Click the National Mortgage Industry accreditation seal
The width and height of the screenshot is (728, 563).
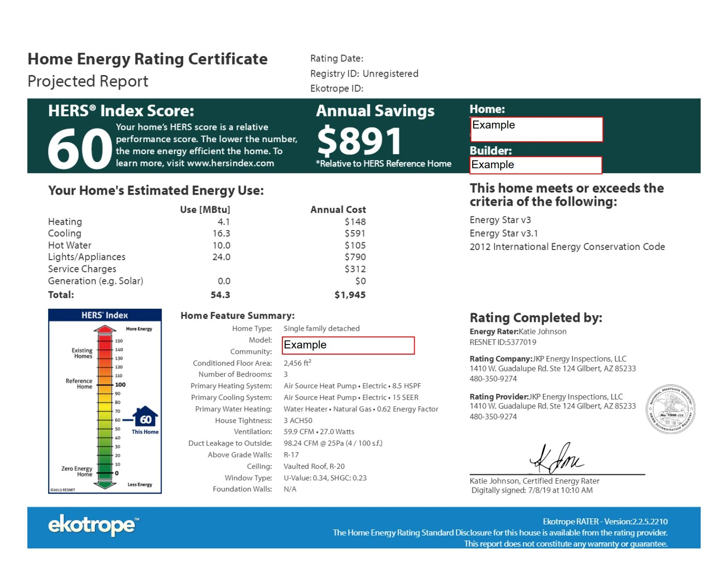coord(671,409)
